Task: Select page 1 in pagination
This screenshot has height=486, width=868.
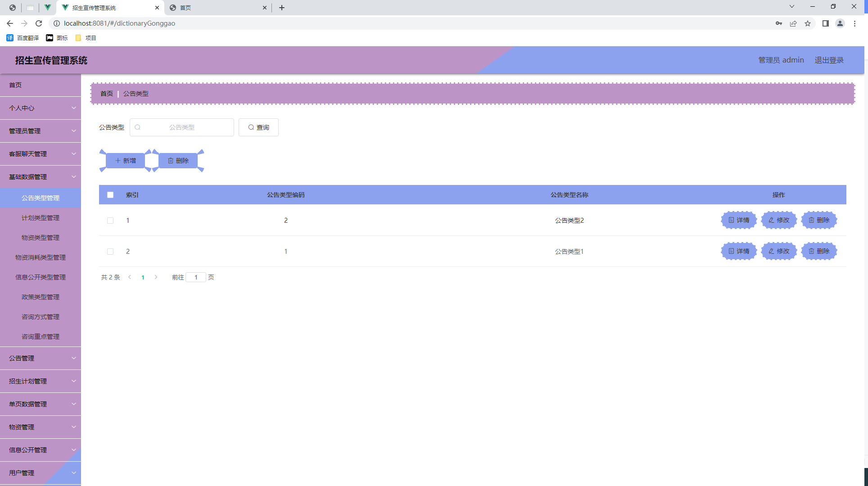Action: tap(143, 277)
